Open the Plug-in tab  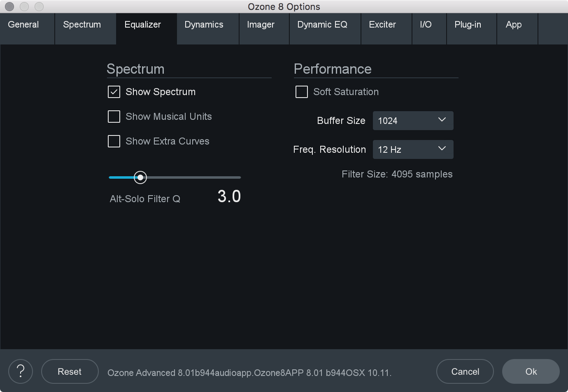[472, 28]
